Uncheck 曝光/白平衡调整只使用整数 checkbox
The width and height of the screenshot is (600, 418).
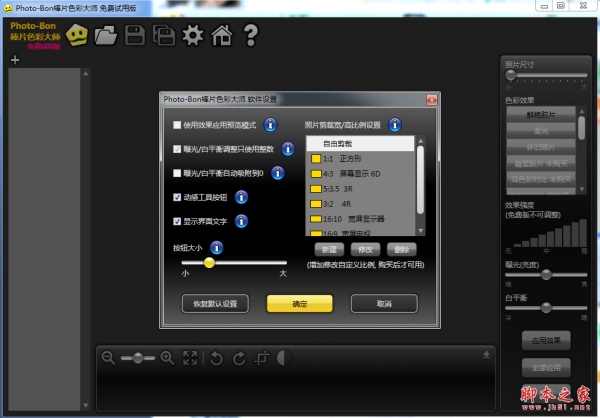point(177,149)
